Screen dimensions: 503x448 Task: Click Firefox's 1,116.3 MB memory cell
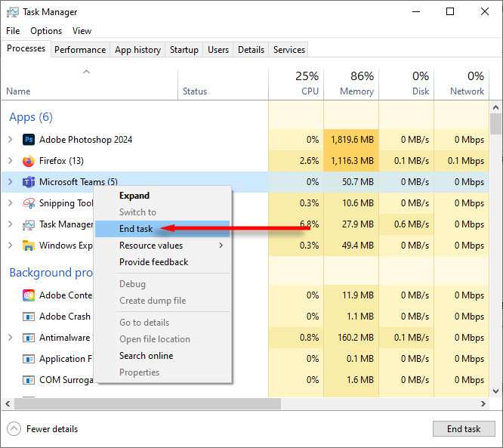tap(351, 161)
